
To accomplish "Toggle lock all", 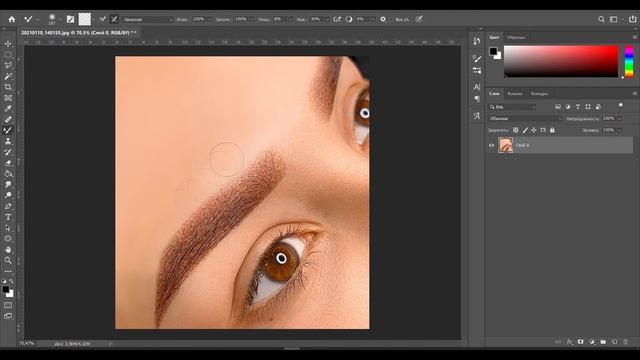I will click(552, 130).
